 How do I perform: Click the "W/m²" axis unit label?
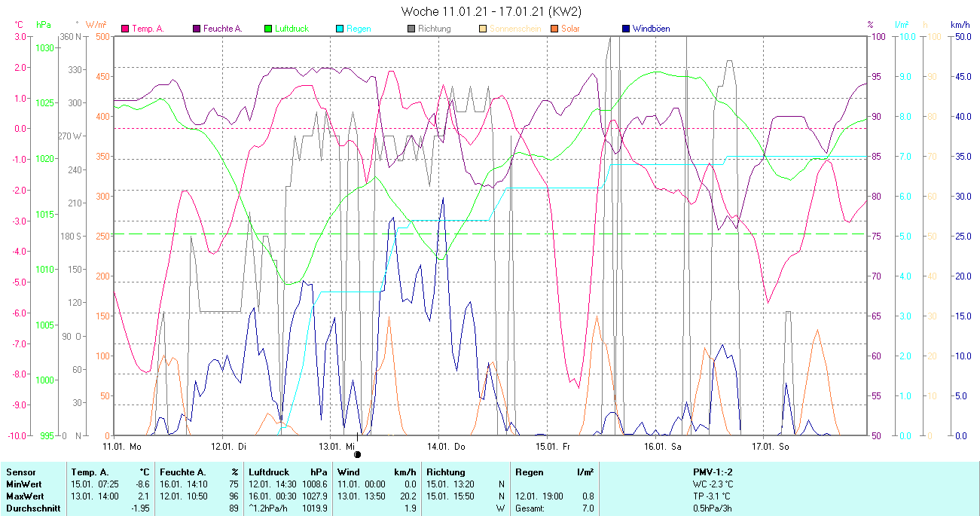click(96, 25)
